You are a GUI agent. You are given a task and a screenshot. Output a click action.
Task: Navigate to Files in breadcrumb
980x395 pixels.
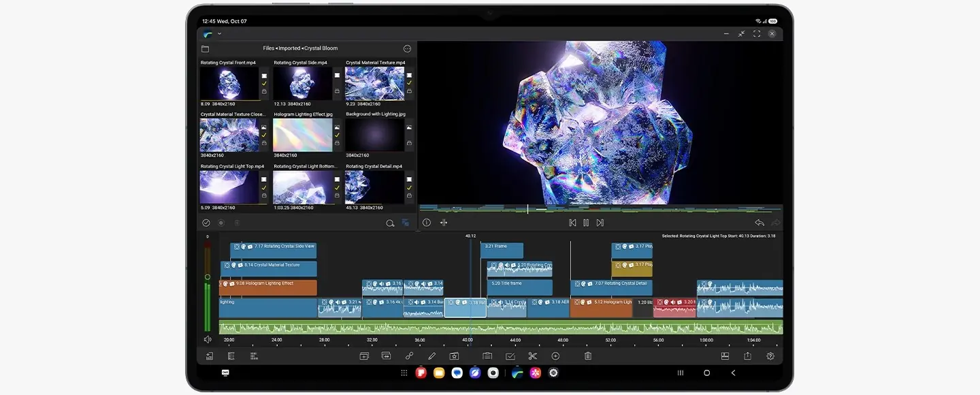pyautogui.click(x=269, y=48)
